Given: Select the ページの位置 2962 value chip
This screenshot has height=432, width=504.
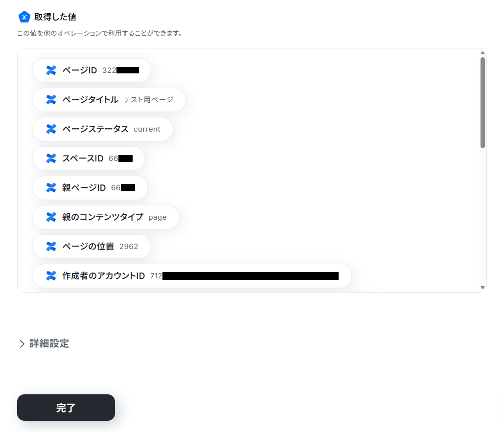Looking at the screenshot, I should click(x=92, y=246).
